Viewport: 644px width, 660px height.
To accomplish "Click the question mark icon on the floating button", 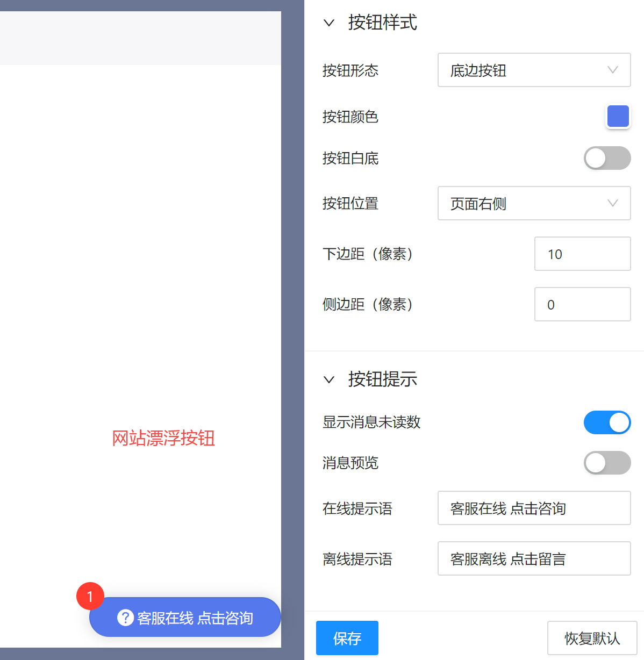I will (125, 618).
